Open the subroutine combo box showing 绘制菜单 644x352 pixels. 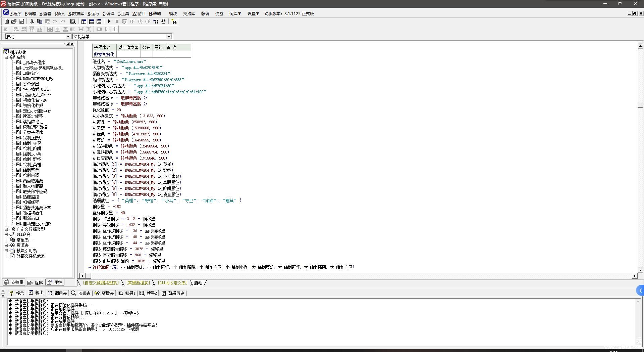[122, 37]
